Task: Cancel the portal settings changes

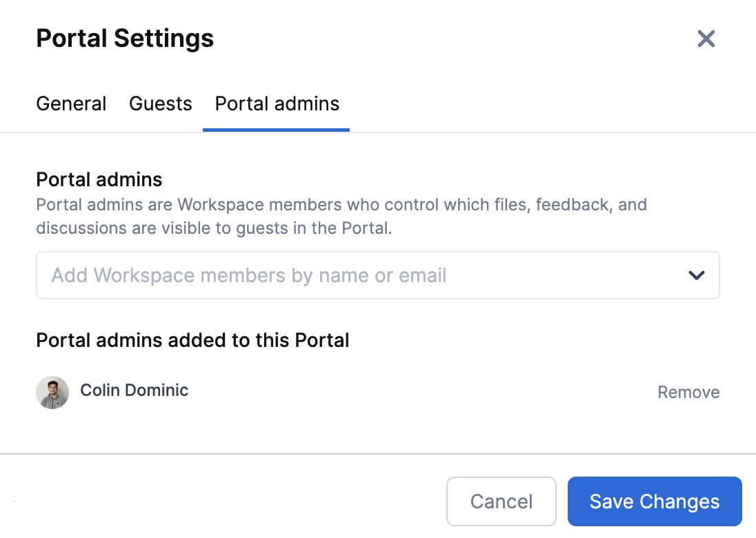Action: click(501, 501)
